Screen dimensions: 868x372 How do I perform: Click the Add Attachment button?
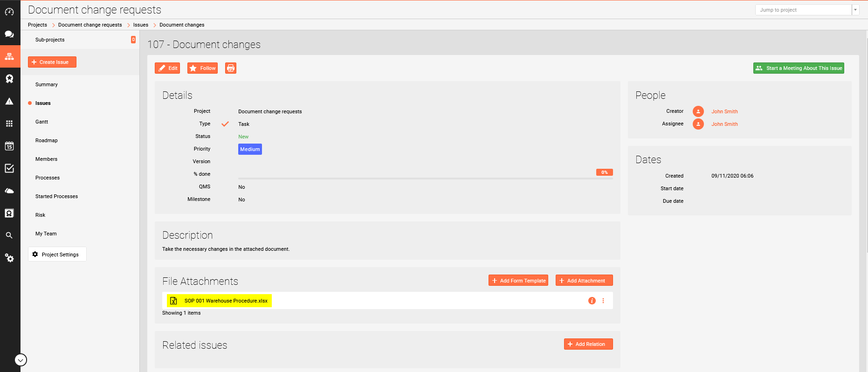point(584,281)
